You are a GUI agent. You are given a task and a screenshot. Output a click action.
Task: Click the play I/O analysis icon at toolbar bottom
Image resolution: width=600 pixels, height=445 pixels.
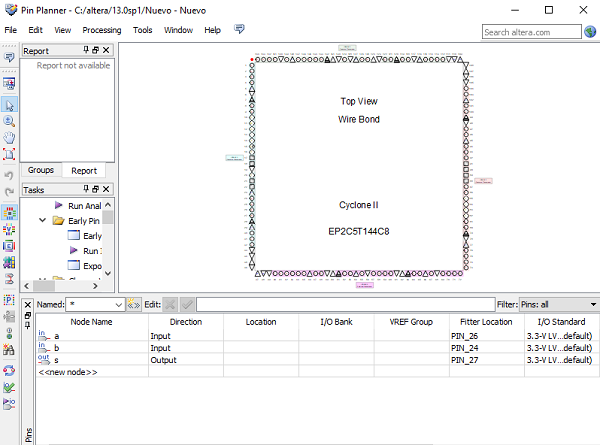click(x=9, y=404)
